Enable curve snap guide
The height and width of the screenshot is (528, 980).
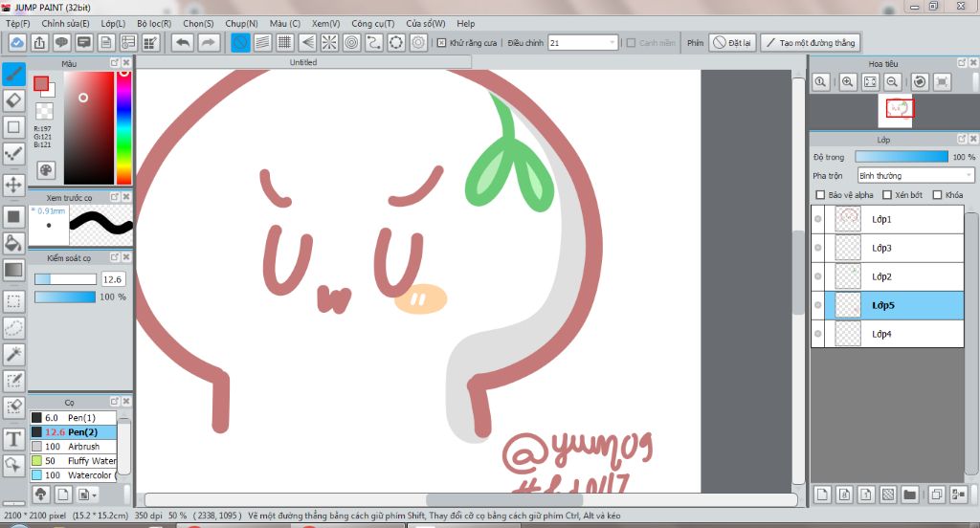(x=374, y=42)
